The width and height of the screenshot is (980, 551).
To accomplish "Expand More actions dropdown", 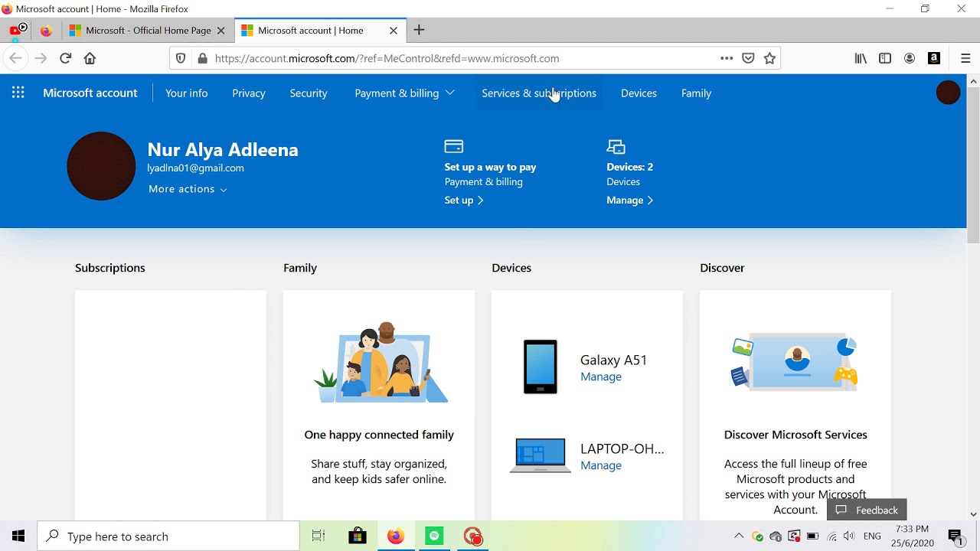I will click(x=188, y=189).
